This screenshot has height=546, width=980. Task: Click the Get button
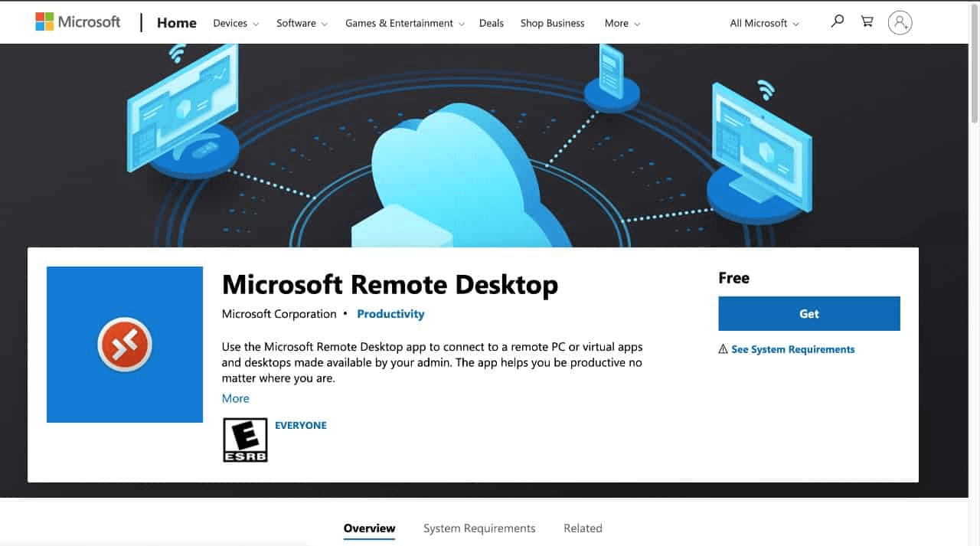pyautogui.click(x=808, y=313)
